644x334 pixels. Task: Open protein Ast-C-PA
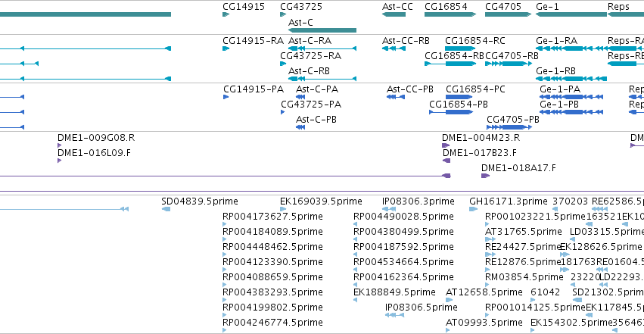316,89
